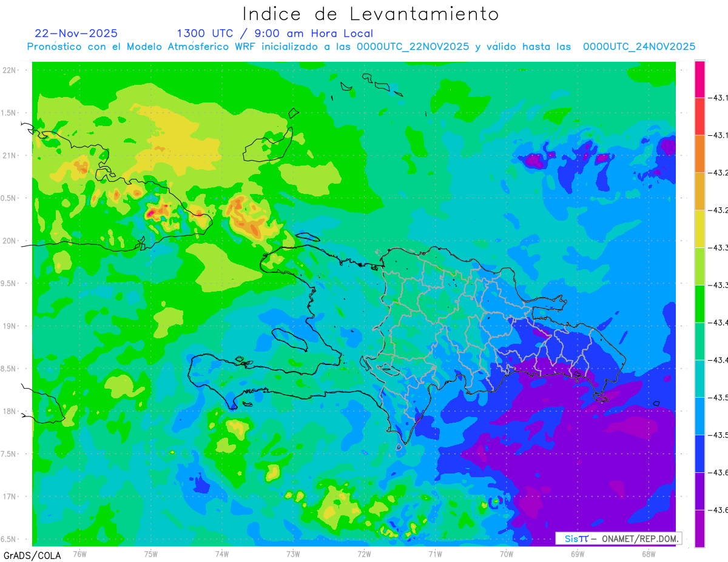Click the GrADS/COLA credit label
Image resolution: width=728 pixels, height=562 pixels.
[x=32, y=555]
